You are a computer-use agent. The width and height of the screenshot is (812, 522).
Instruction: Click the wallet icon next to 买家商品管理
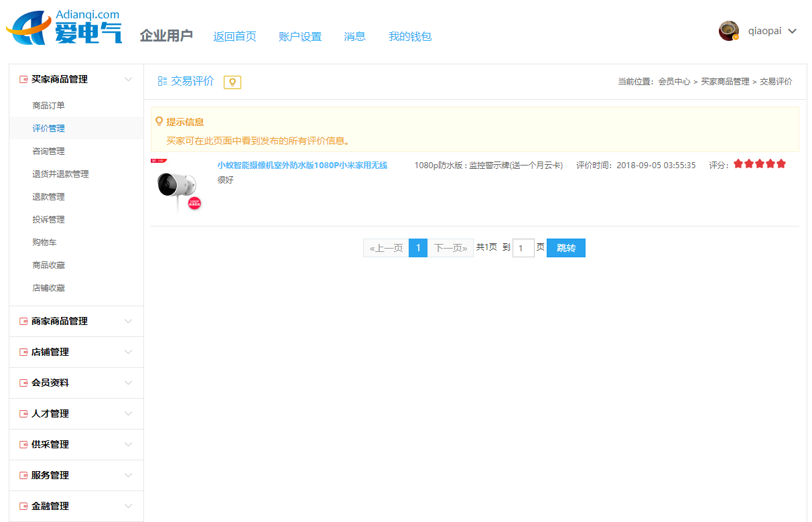(23, 79)
